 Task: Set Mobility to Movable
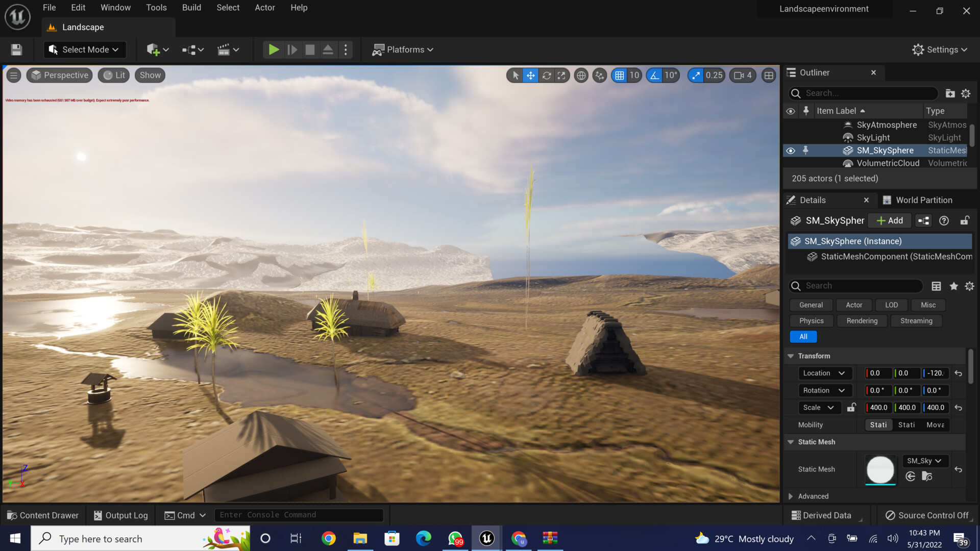coord(936,424)
